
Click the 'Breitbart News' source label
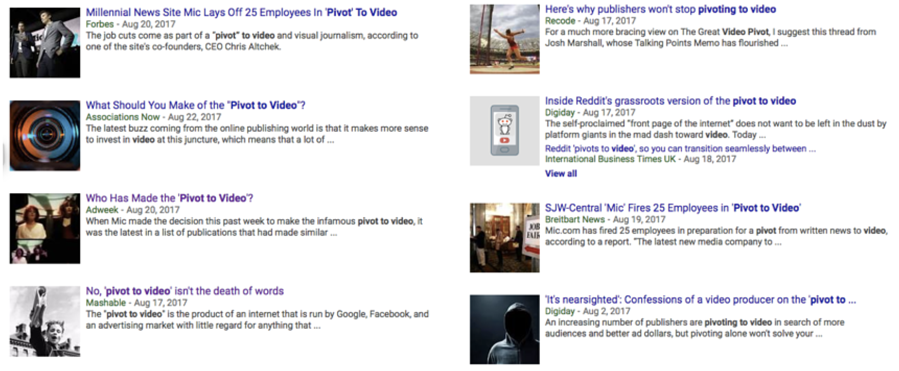(575, 219)
